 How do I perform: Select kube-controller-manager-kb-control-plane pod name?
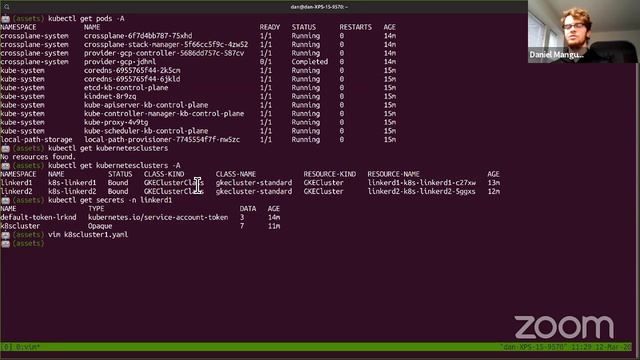click(164, 114)
